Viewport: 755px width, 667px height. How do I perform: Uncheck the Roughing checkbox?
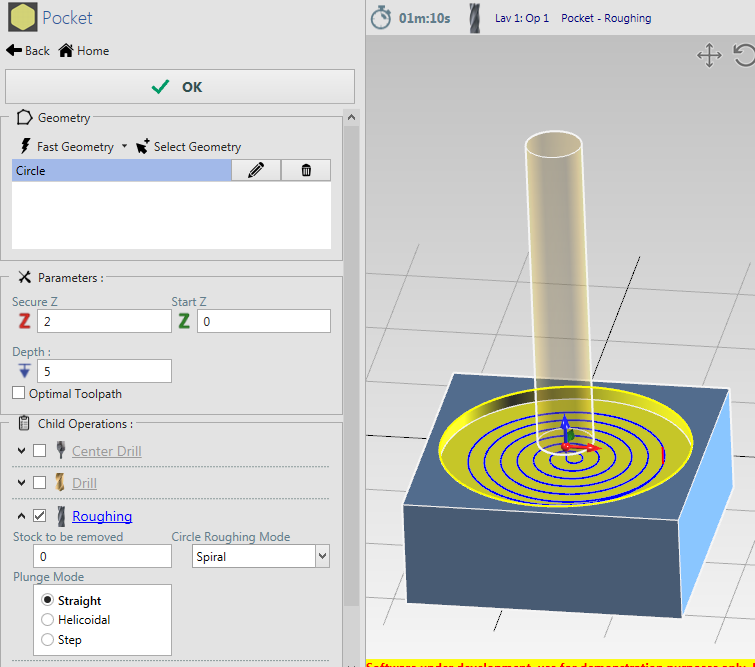(x=39, y=516)
